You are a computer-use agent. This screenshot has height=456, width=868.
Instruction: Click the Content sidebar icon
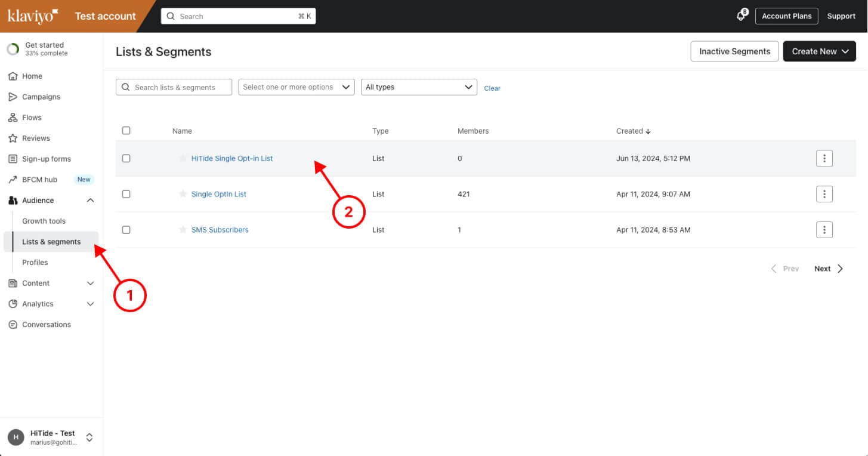click(13, 284)
